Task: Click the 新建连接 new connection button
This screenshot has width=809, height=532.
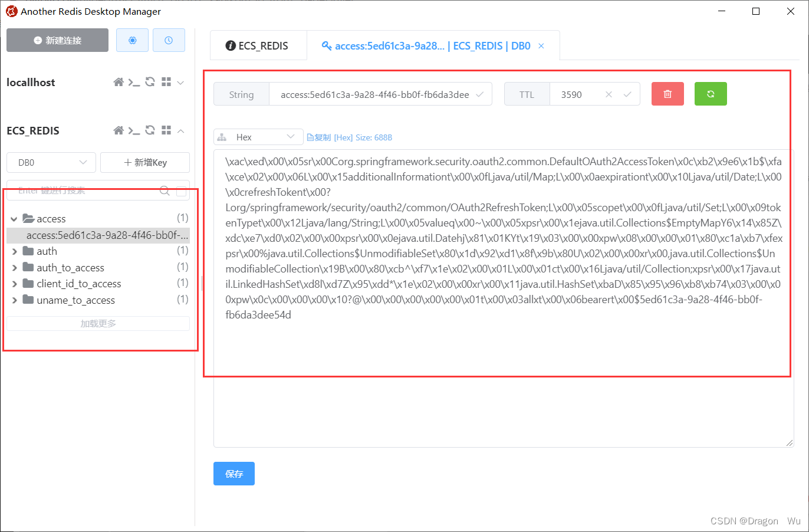Action: [x=57, y=40]
